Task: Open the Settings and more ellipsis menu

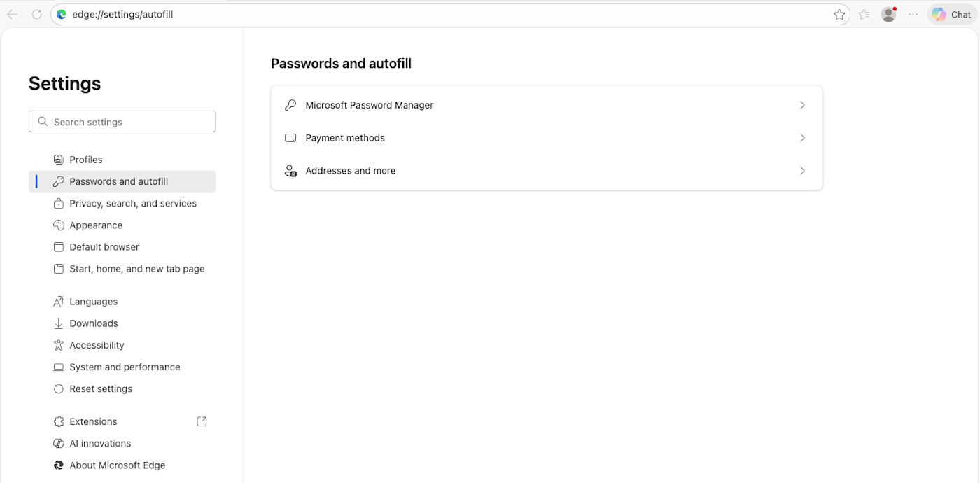Action: 913,14
